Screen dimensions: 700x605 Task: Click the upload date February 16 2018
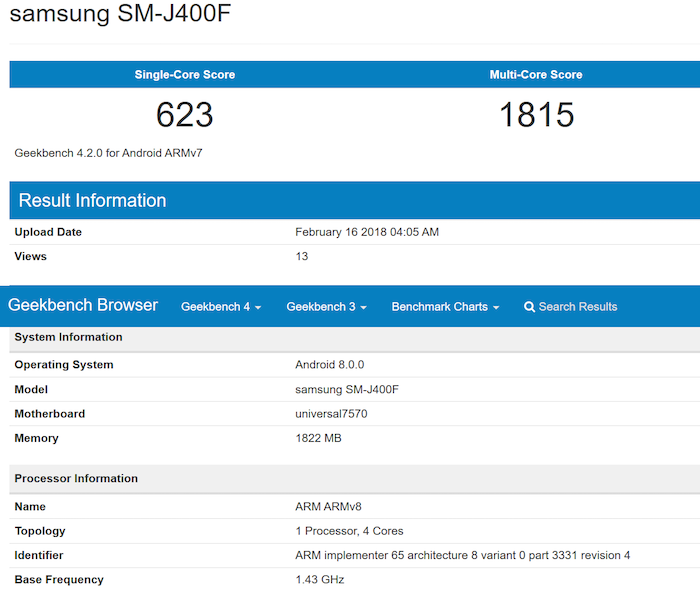point(367,232)
